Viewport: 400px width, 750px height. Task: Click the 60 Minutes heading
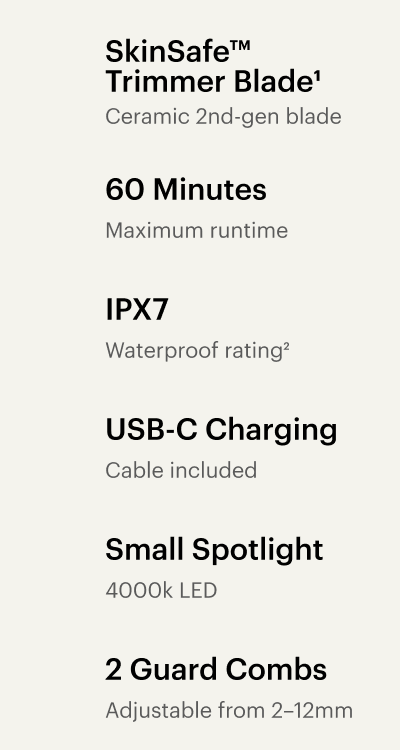pos(186,189)
